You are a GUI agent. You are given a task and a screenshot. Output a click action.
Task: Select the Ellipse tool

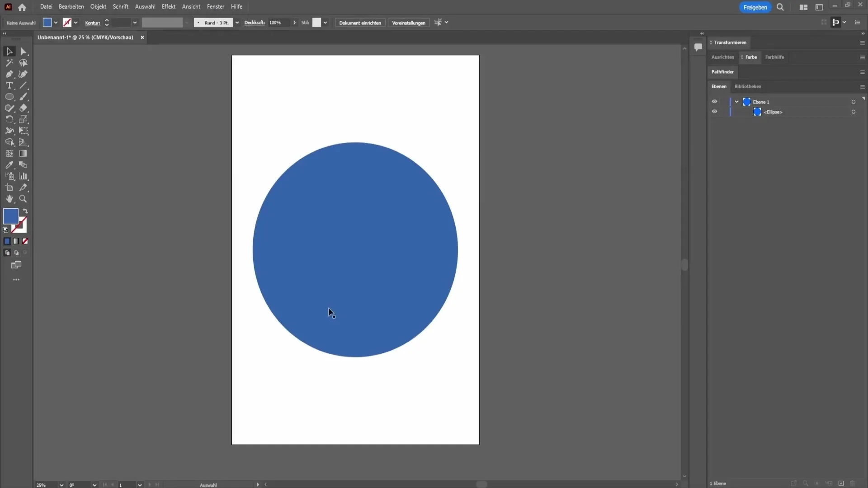click(x=9, y=97)
